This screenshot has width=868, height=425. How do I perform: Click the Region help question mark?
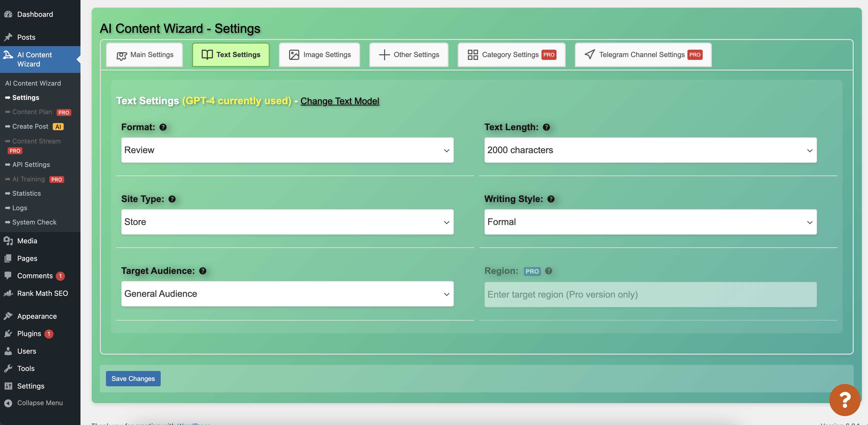549,271
